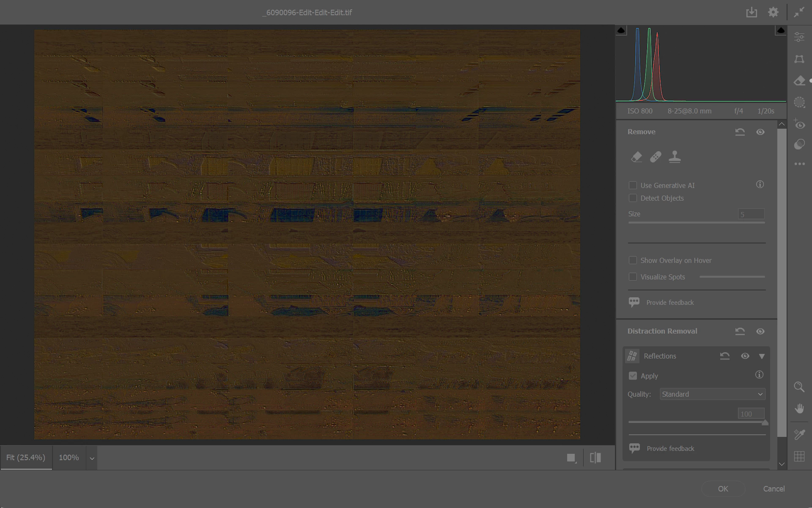The width and height of the screenshot is (812, 508).
Task: Open the Quality Standard dropdown
Action: pyautogui.click(x=712, y=394)
